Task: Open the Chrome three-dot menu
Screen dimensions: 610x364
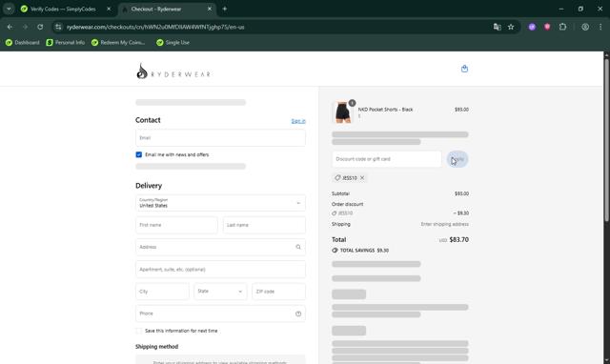Action: click(x=600, y=27)
